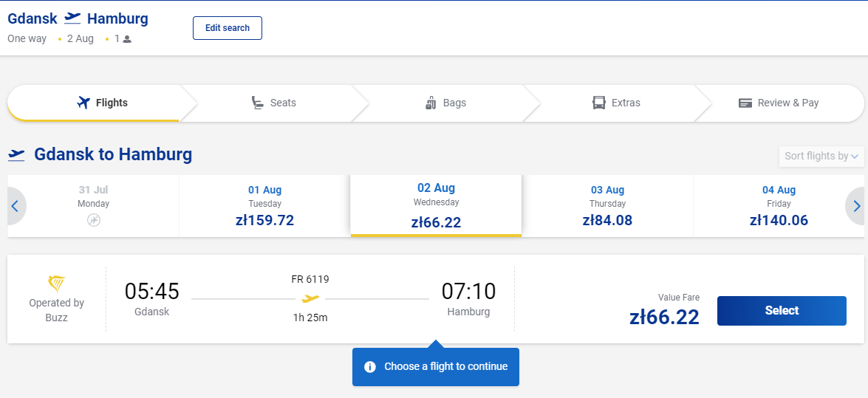Click the luggage icon in Bags step
Screen dimensions: 868x398
point(431,103)
